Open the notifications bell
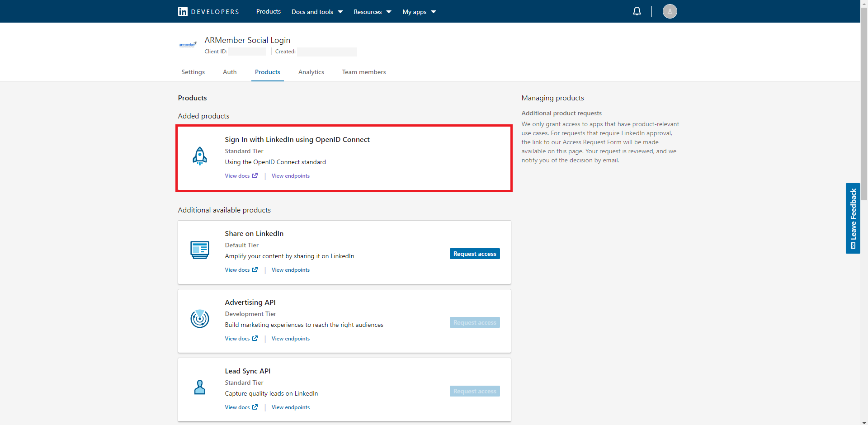Screen dimensions: 868x425 click(x=637, y=11)
